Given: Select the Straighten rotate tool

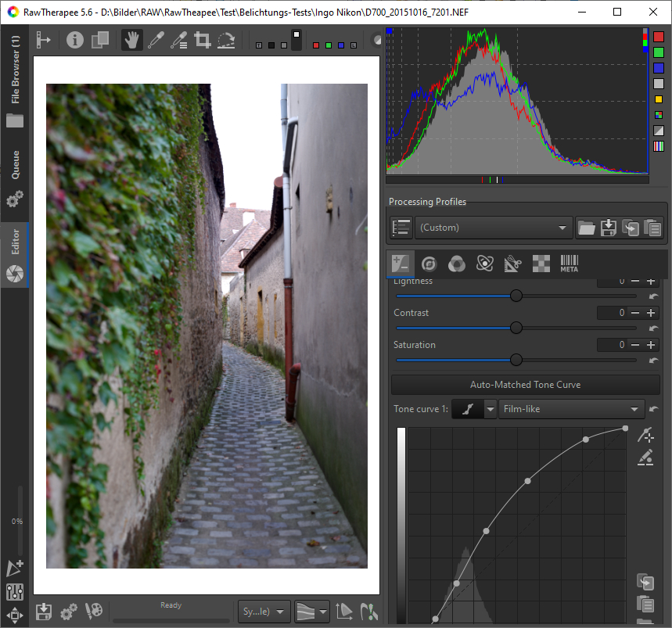Looking at the screenshot, I should click(226, 40).
